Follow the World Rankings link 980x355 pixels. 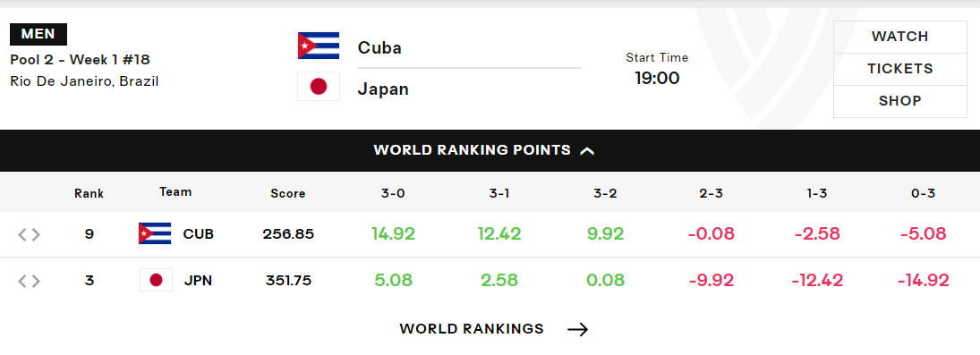tap(472, 329)
